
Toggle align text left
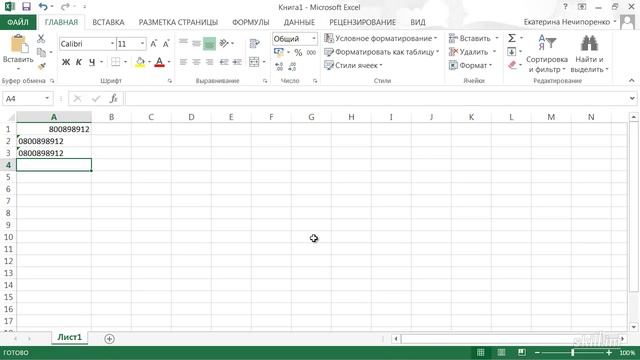(183, 62)
